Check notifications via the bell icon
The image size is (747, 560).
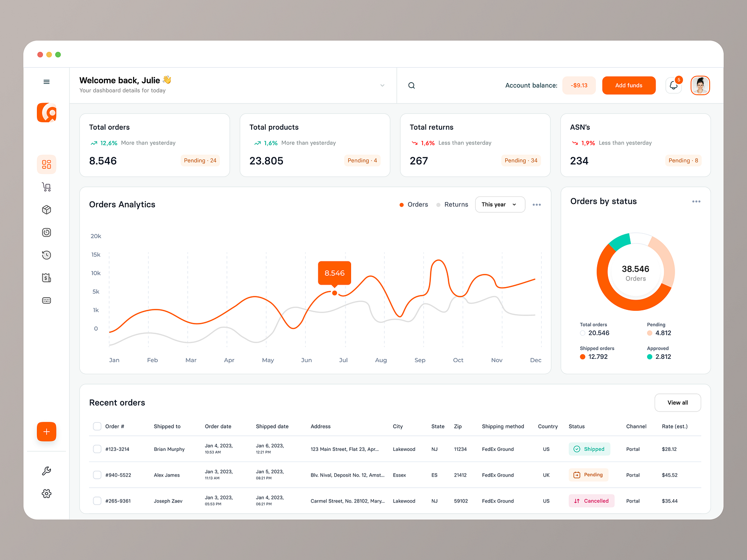click(x=673, y=86)
